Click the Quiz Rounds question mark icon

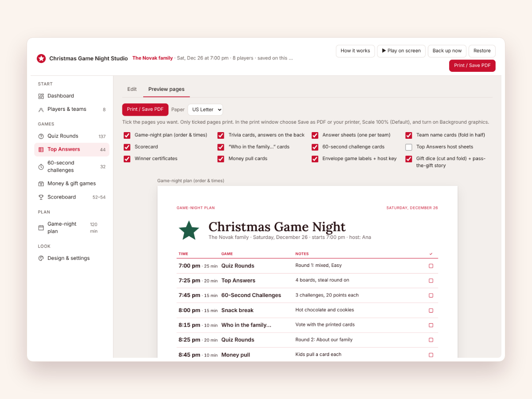click(x=41, y=136)
